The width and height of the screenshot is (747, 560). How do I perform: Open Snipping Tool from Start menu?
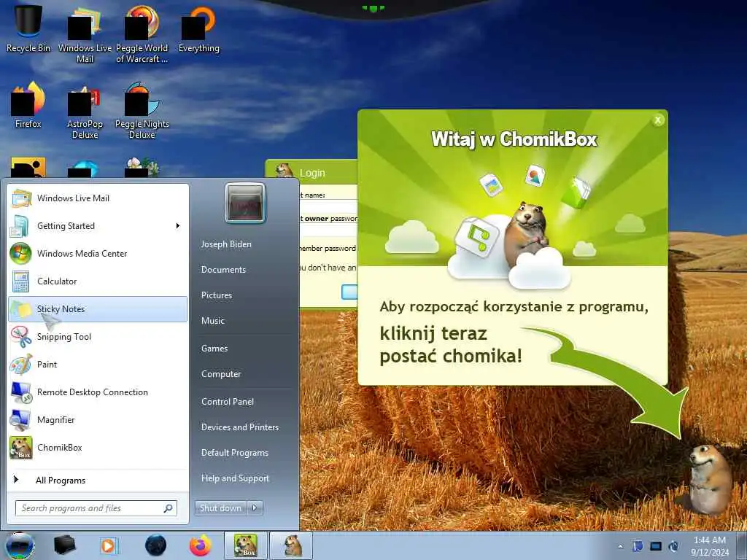[98, 337]
